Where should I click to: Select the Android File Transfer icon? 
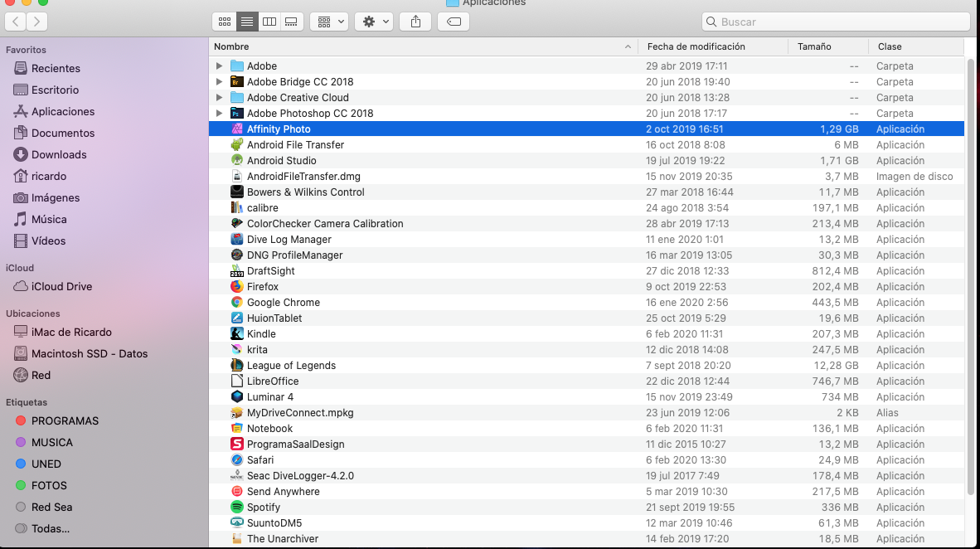coord(237,144)
